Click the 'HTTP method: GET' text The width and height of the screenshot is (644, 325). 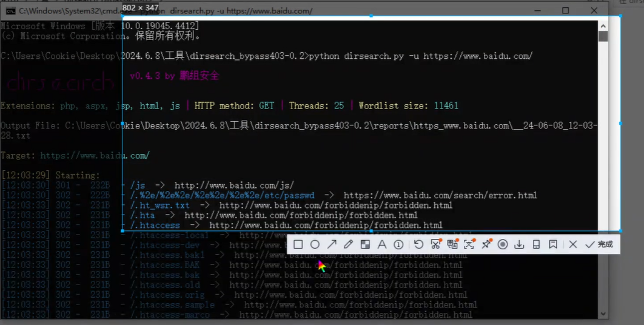[234, 106]
